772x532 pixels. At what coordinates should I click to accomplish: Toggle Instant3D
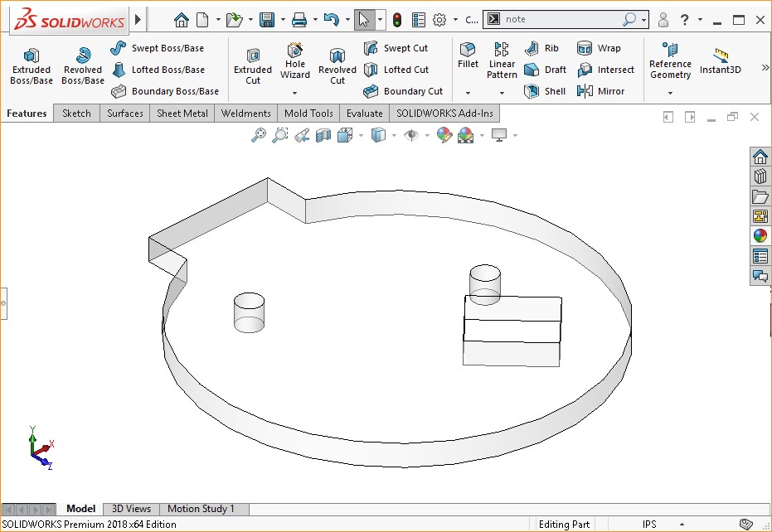tap(721, 62)
